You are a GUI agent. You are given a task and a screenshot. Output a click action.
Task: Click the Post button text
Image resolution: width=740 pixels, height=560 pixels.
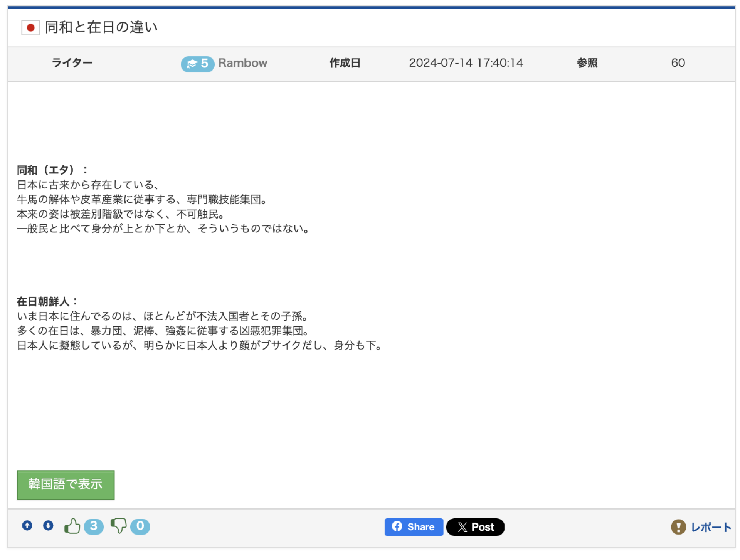coord(483,527)
